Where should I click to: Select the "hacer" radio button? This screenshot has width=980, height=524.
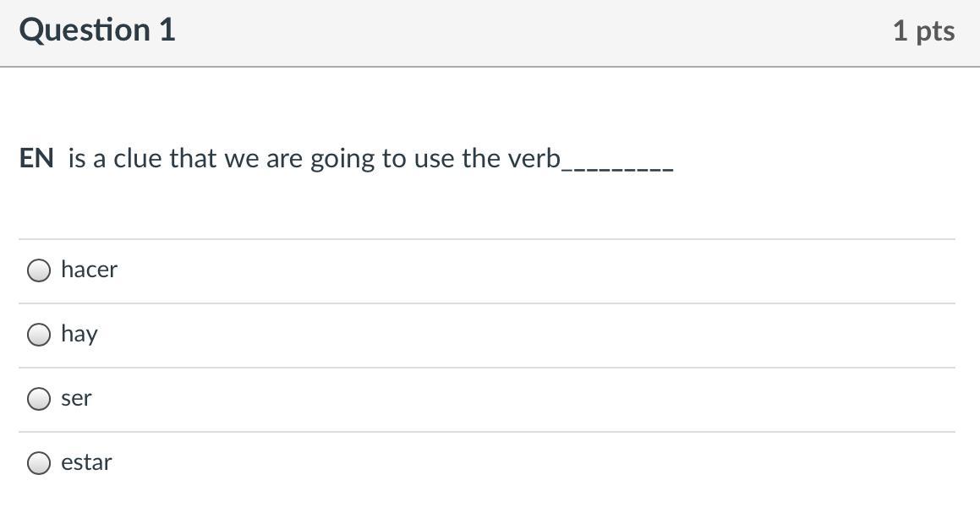(39, 270)
